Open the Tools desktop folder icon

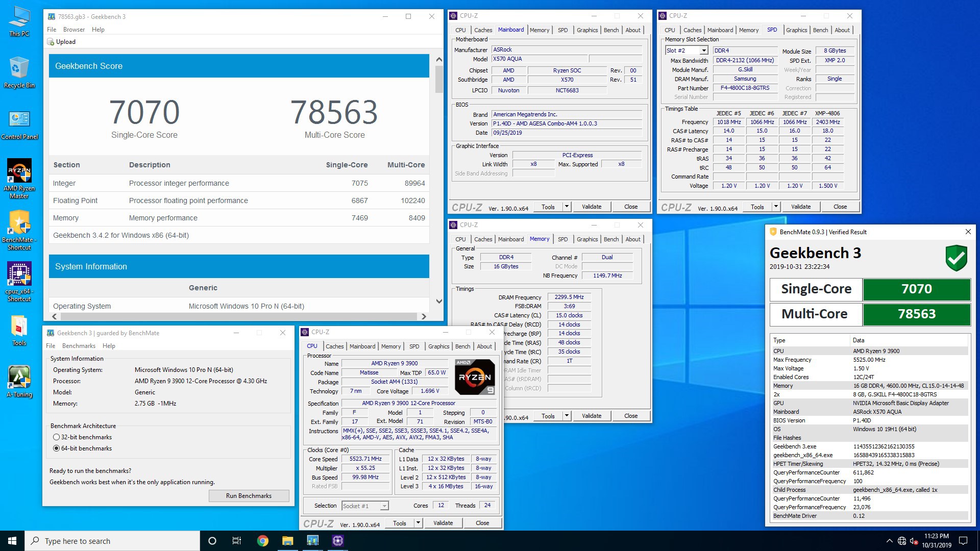click(x=19, y=330)
